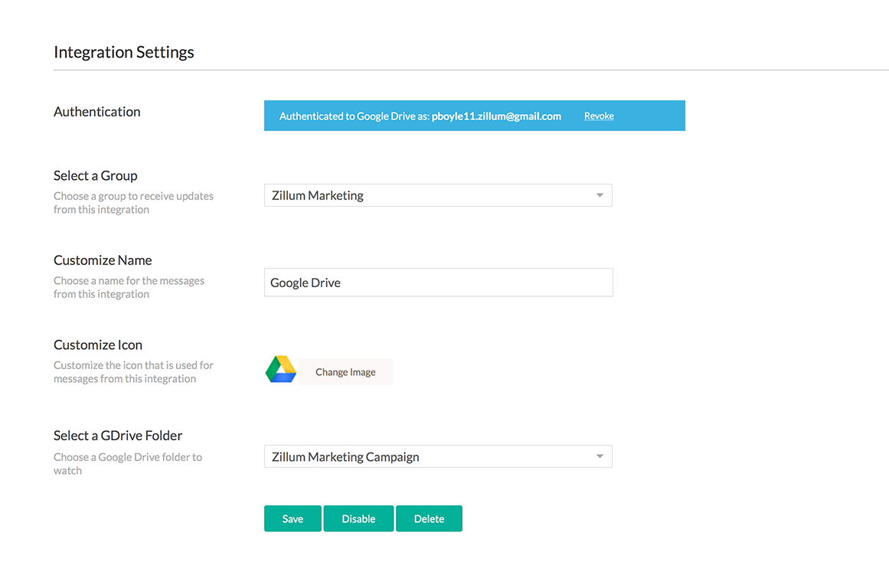Delete this integration

[429, 518]
